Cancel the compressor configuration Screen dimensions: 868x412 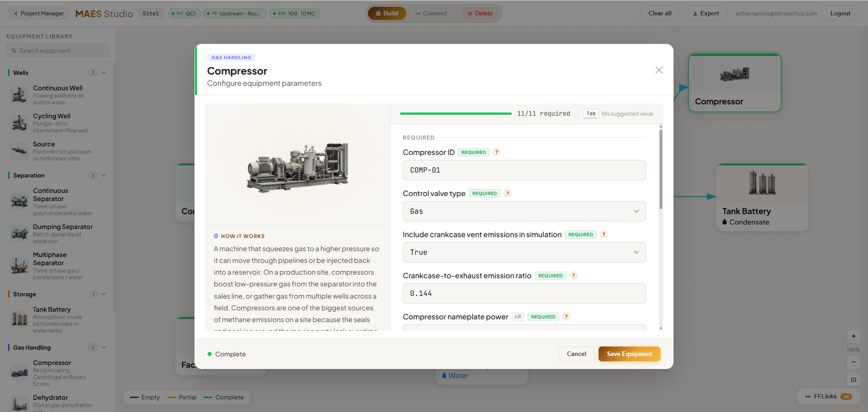click(576, 354)
